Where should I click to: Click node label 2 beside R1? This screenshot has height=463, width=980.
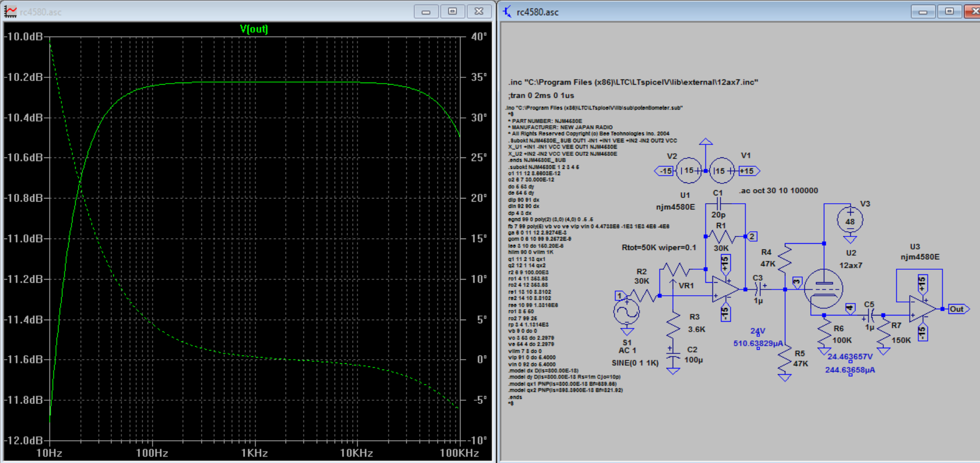[x=751, y=236]
